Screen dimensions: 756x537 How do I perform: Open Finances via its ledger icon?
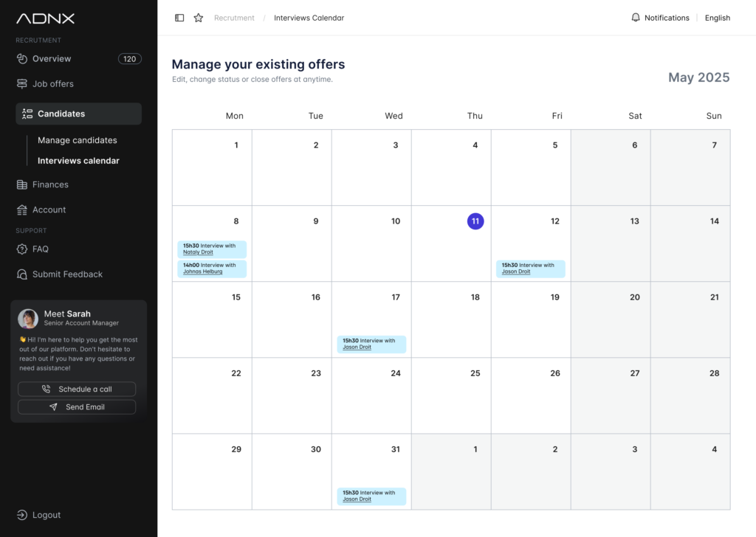(x=23, y=184)
